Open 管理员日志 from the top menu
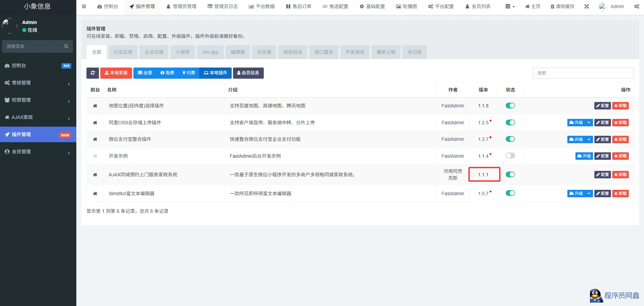The height and width of the screenshot is (306, 644). pyautogui.click(x=223, y=6)
